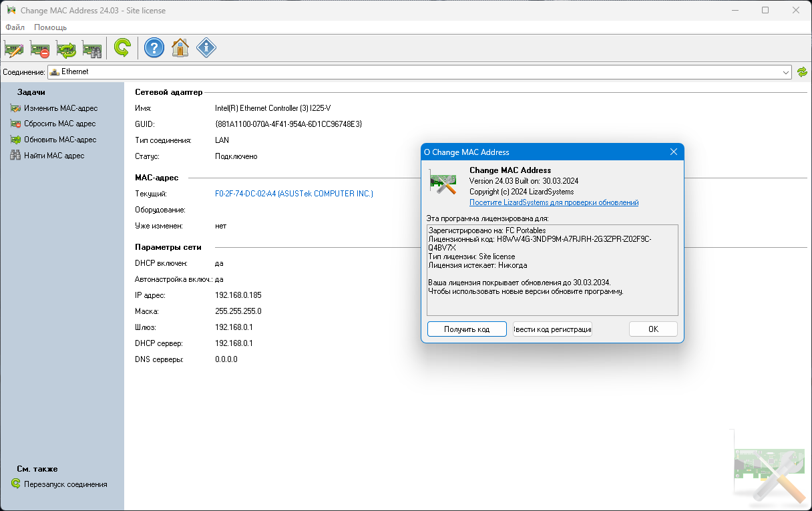Click the Ethernet connection combo box field

pyautogui.click(x=419, y=71)
